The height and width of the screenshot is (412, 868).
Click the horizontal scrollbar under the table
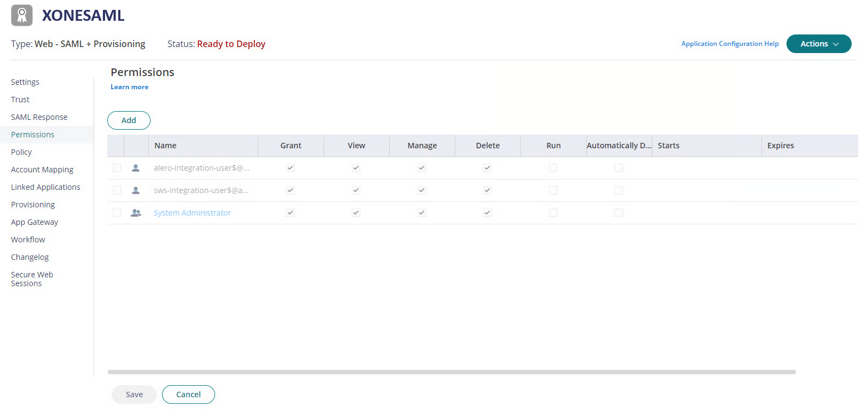point(452,372)
